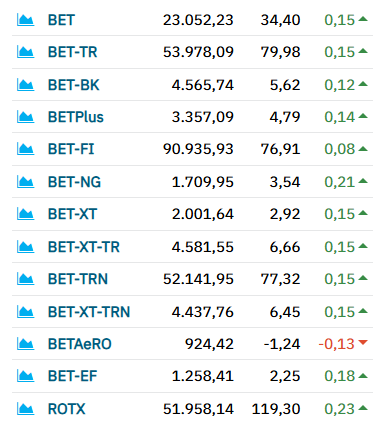The width and height of the screenshot is (385, 426).
Task: Select the BET-XT index name
Action: pyautogui.click(x=72, y=214)
